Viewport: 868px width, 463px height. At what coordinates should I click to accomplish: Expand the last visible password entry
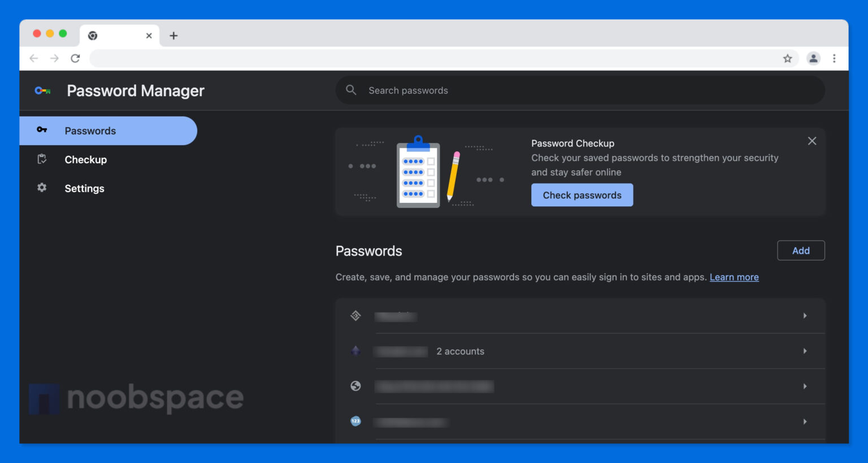coord(805,421)
